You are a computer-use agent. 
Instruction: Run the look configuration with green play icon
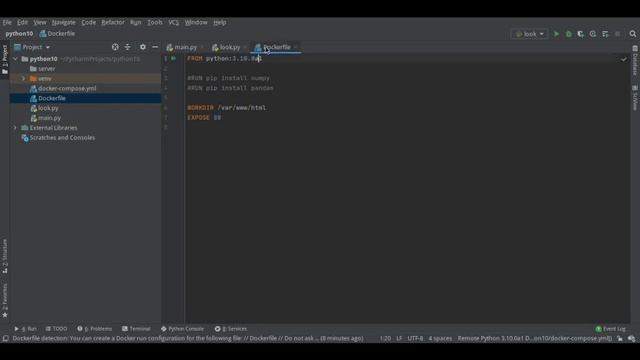tap(556, 34)
